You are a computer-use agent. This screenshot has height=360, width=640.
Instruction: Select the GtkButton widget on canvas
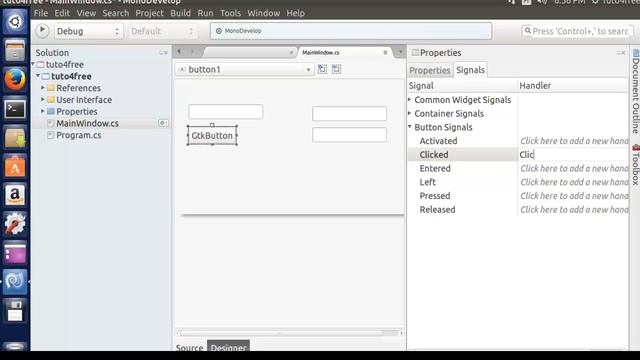point(212,136)
